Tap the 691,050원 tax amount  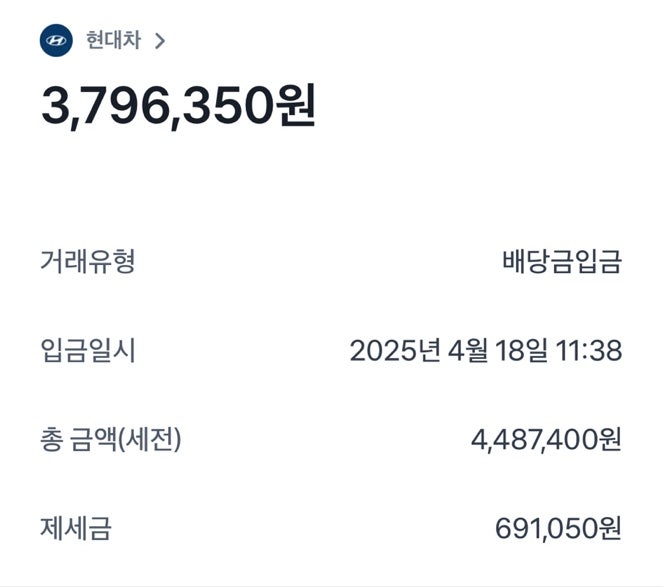[x=558, y=528]
